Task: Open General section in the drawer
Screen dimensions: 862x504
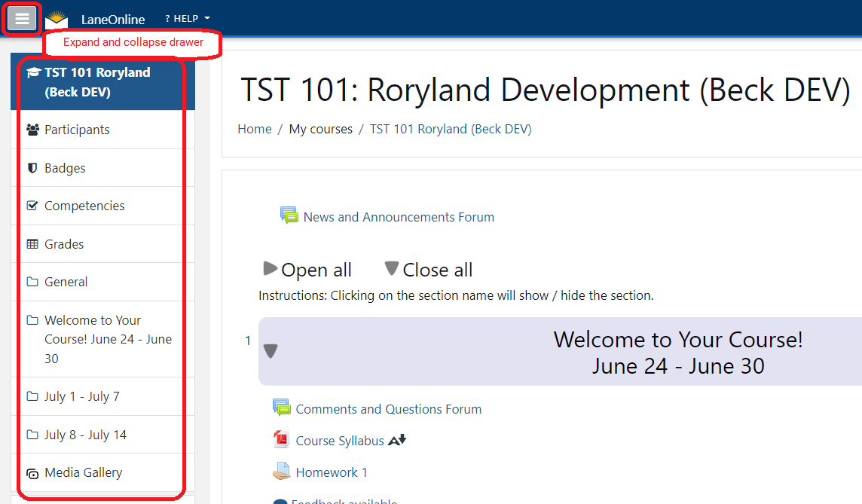Action: click(x=66, y=282)
